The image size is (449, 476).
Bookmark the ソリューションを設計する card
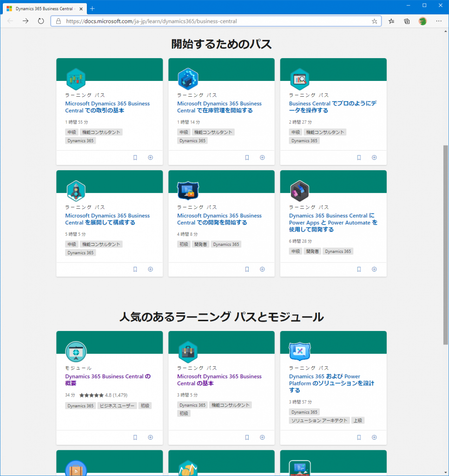(359, 437)
